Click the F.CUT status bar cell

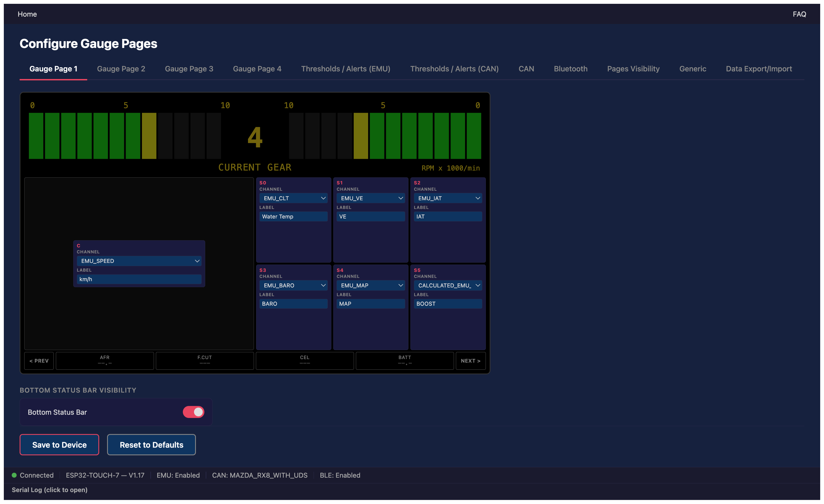click(x=205, y=360)
